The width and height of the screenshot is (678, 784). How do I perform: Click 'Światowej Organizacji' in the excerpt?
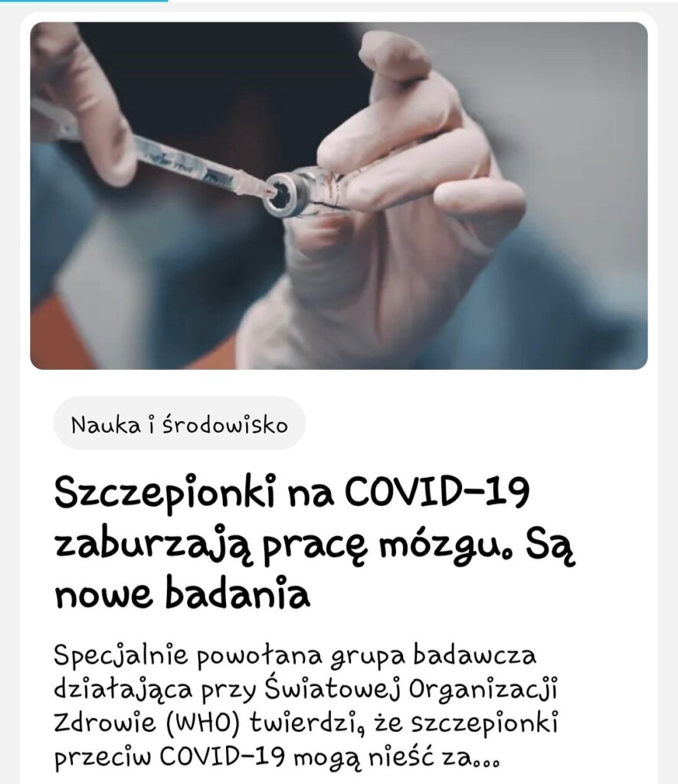coord(411,691)
